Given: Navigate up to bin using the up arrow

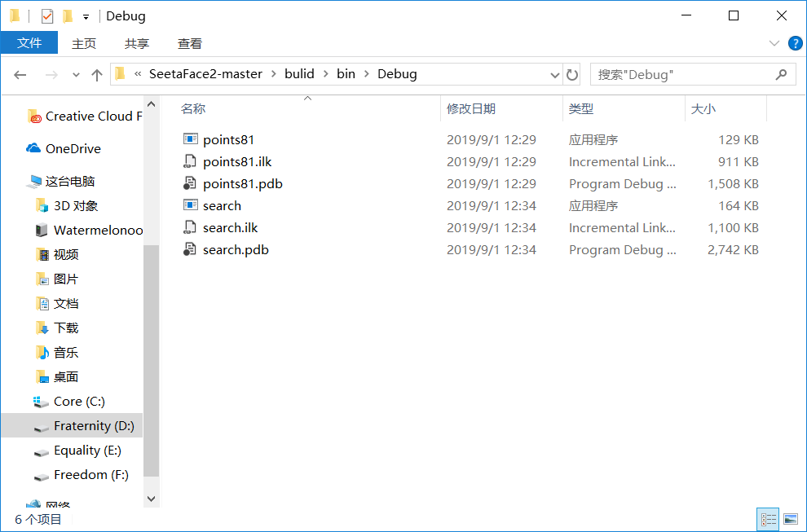Looking at the screenshot, I should pos(96,74).
